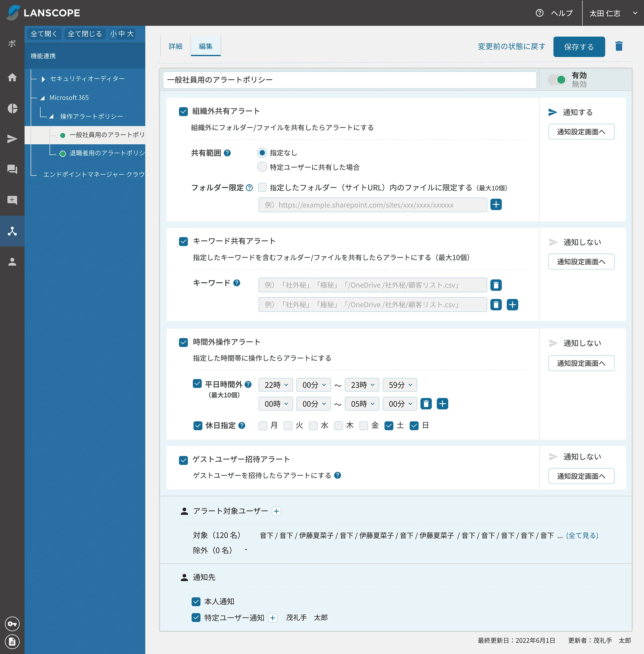Viewport: 644px width, 654px height.
Task: Open the add comment icon in sidebar
Action: coord(12,200)
